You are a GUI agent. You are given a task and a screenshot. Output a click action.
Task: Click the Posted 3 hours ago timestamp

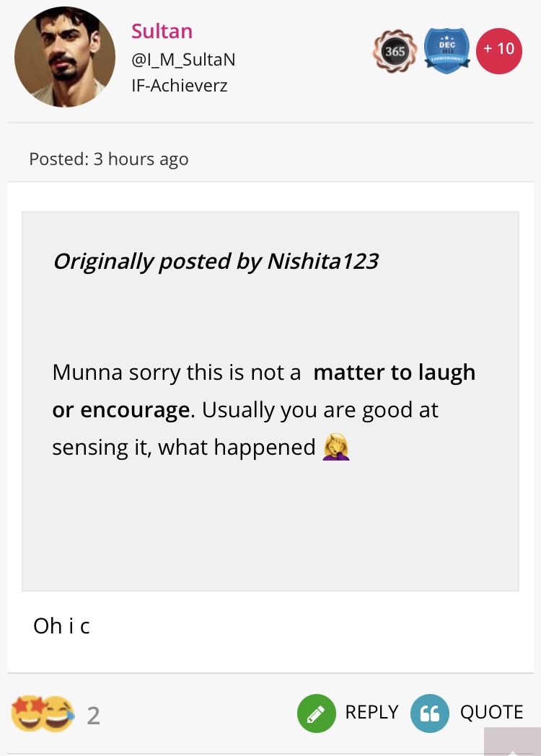click(x=108, y=159)
